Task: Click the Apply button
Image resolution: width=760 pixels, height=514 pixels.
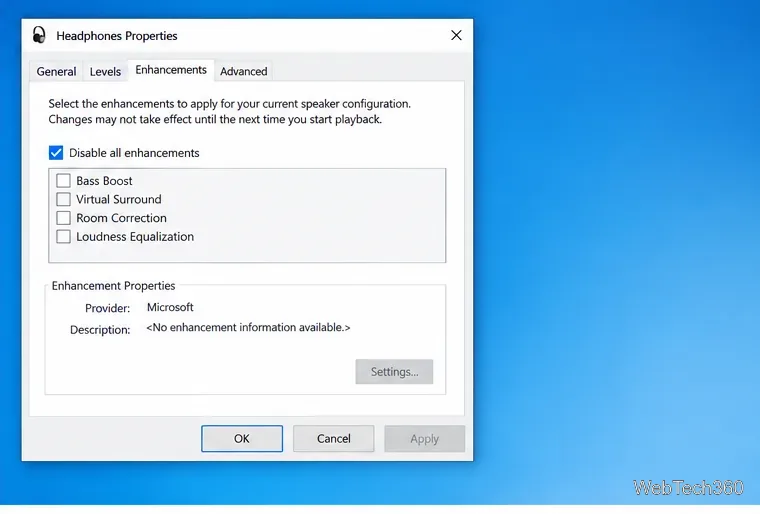Action: pyautogui.click(x=425, y=438)
